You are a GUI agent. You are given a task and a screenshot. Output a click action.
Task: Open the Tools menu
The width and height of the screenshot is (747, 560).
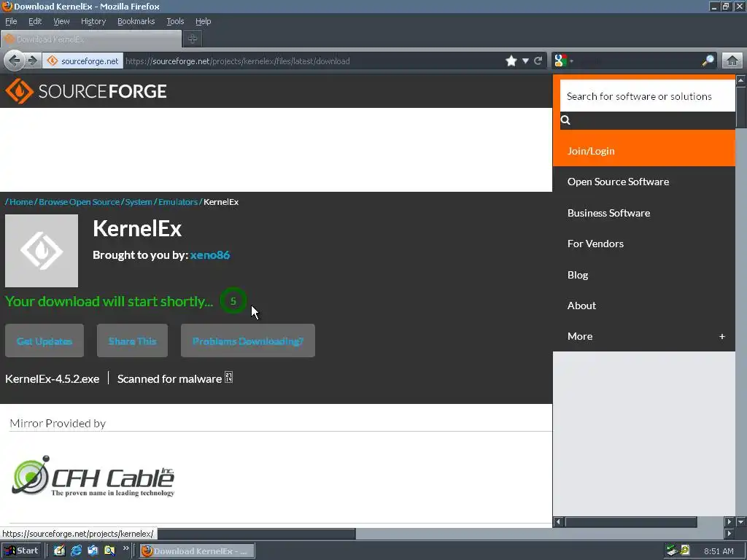(x=175, y=21)
